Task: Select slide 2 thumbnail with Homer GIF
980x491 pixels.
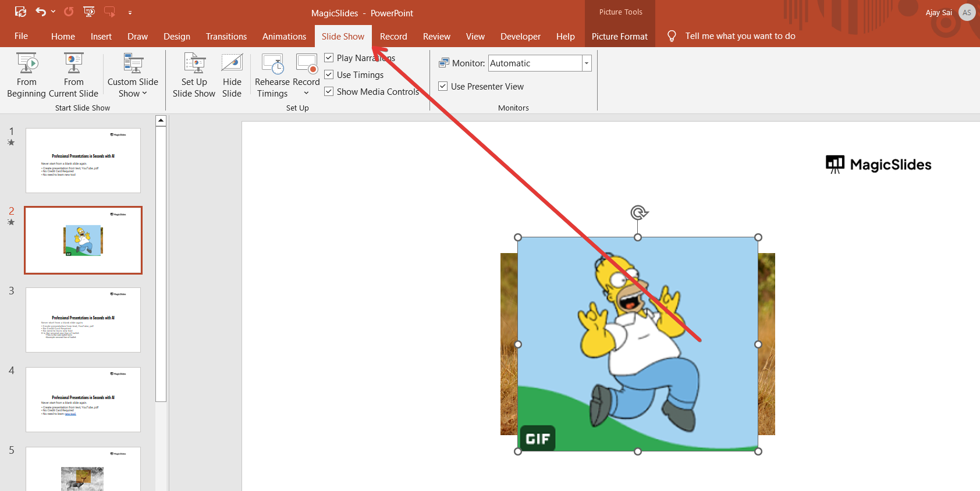Action: (83, 240)
